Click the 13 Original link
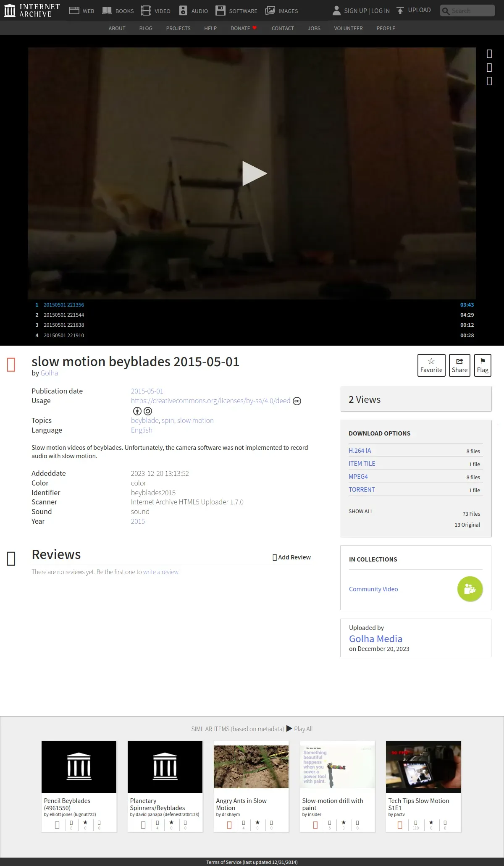Image resolution: width=504 pixels, height=866 pixels. 467,525
